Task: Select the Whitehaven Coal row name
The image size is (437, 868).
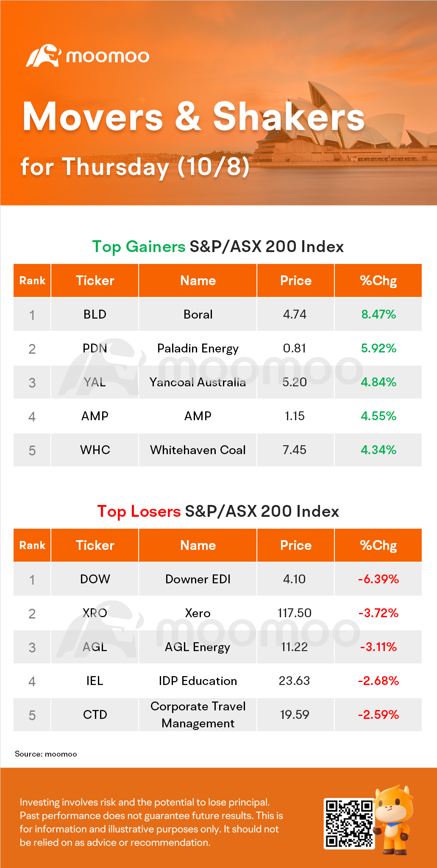Action: click(198, 450)
